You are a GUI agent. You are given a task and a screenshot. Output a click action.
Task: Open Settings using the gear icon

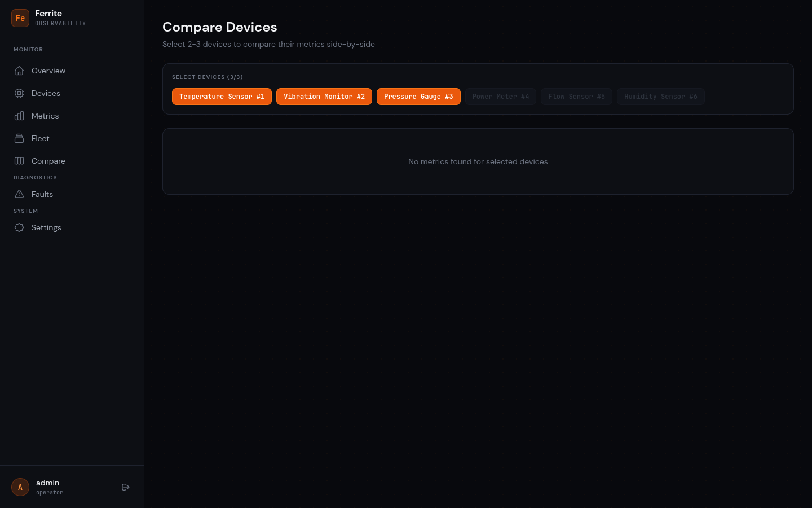point(19,227)
